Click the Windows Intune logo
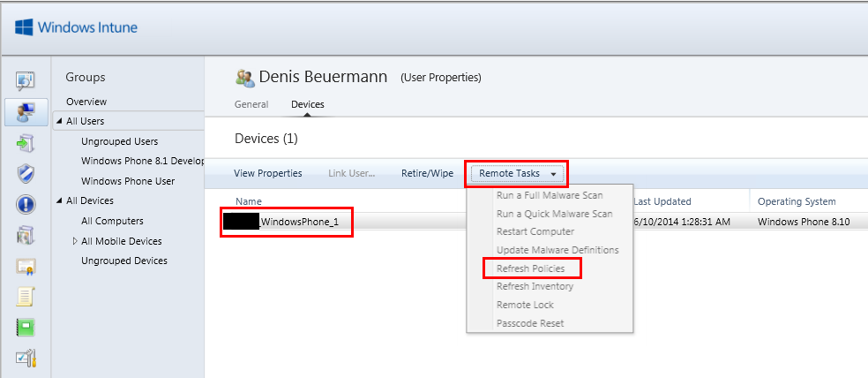 point(77,27)
